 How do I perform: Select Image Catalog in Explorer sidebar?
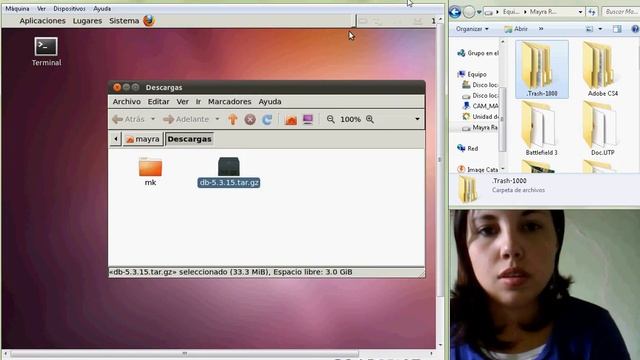(x=478, y=169)
